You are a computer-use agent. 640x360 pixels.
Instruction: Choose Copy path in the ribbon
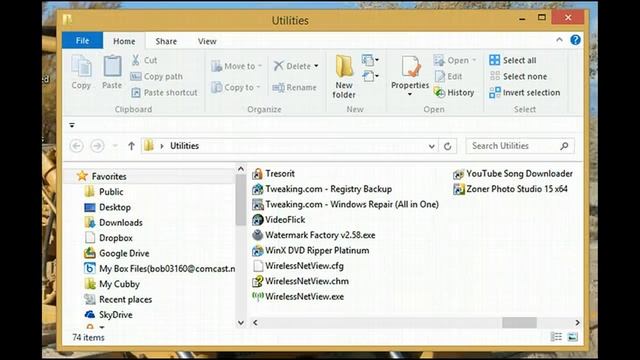[156, 76]
